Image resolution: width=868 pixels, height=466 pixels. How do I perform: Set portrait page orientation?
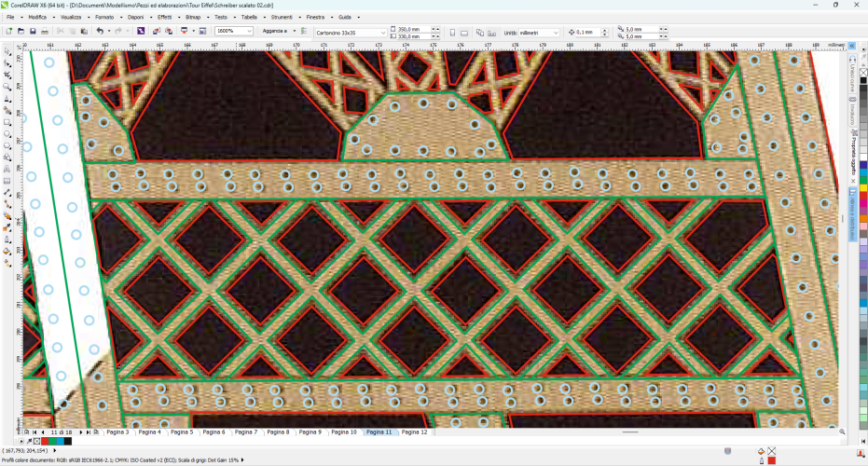click(x=452, y=33)
